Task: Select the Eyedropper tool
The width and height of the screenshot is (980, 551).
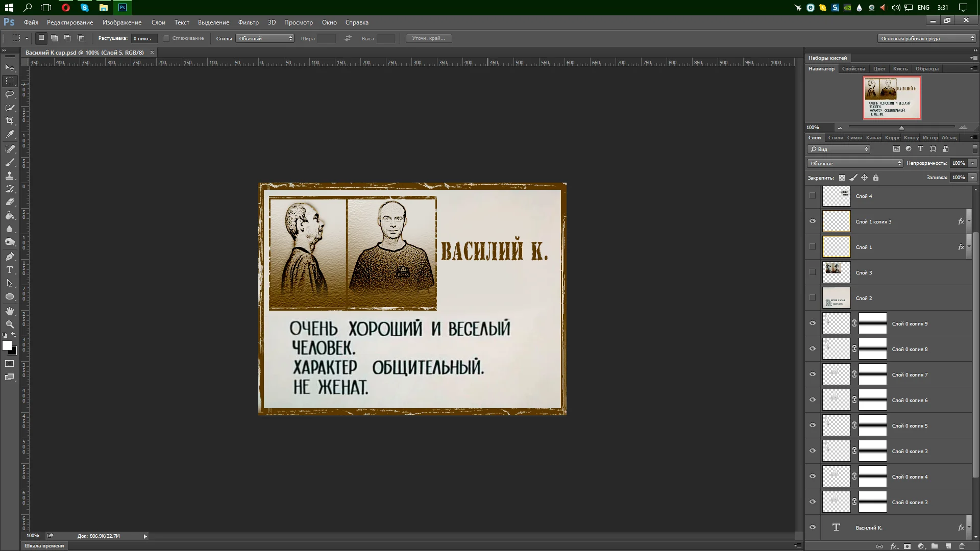Action: click(10, 134)
